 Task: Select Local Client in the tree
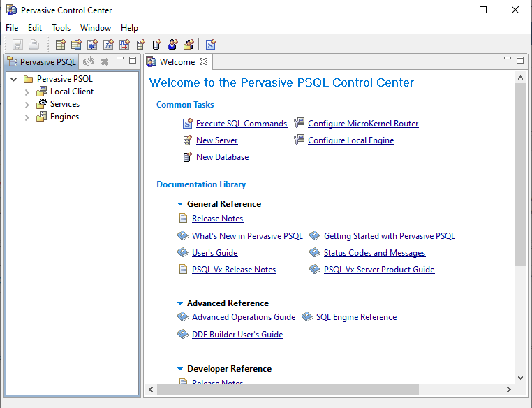coord(72,92)
